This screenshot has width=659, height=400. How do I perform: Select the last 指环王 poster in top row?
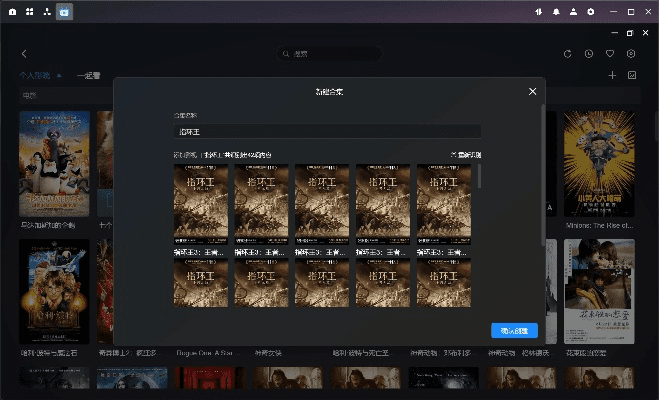444,204
